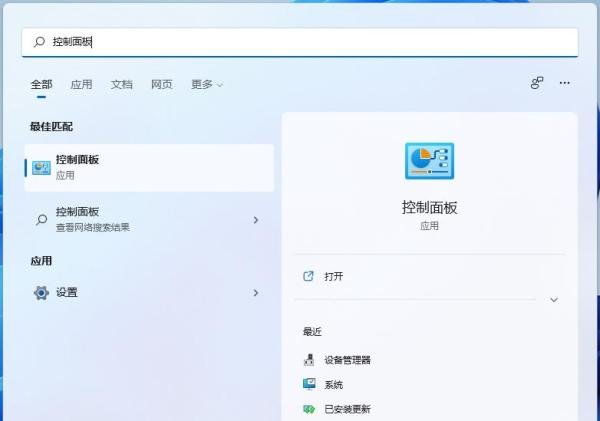Open recent item 已安装更新
Viewport: 600px width, 421px height.
point(347,409)
